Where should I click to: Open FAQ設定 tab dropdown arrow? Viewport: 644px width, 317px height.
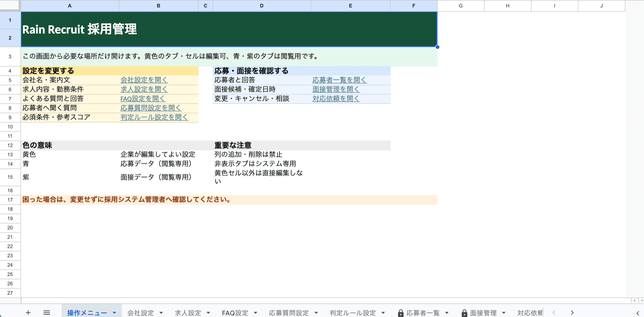pyautogui.click(x=255, y=313)
